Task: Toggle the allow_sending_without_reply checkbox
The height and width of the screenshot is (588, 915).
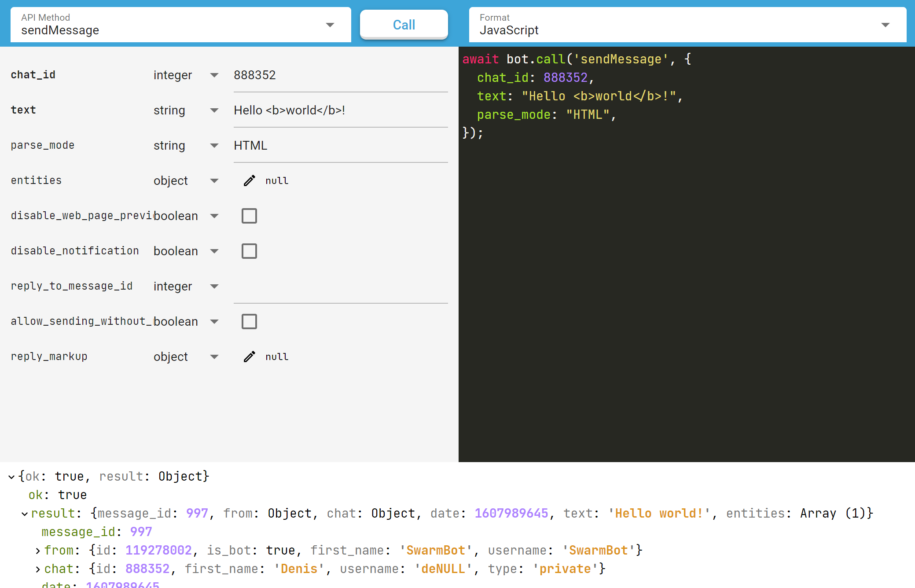Action: tap(249, 322)
